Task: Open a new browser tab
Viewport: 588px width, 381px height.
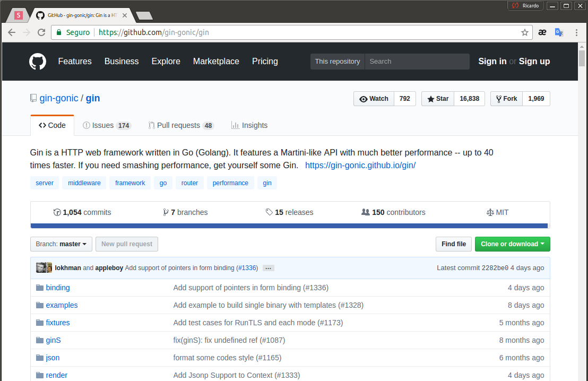Action: [144, 15]
